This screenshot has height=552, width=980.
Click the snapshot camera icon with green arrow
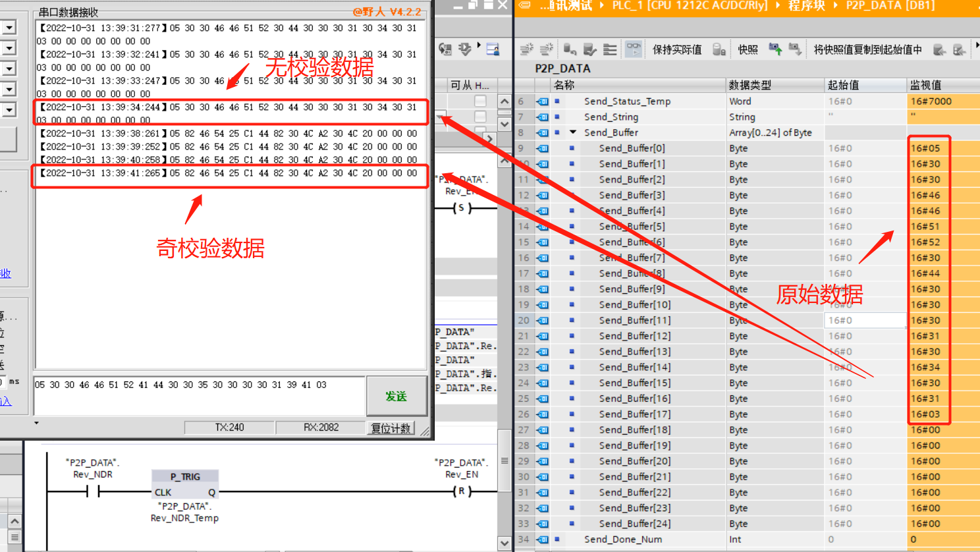(x=775, y=49)
